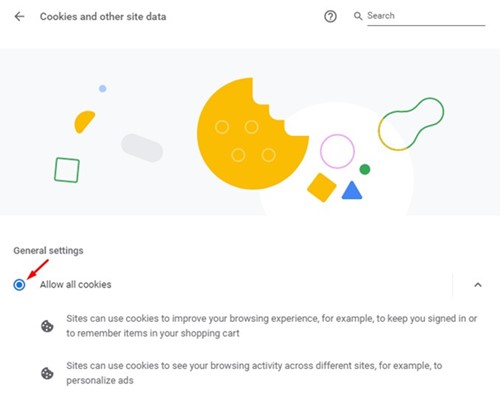Click the text about browsing activity across sites
This screenshot has height=399, width=500.
(254, 373)
